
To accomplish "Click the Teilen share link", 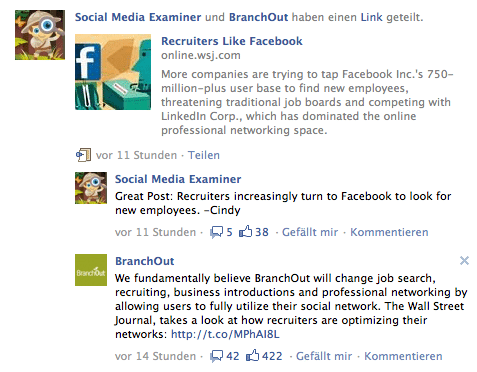I will 204,155.
